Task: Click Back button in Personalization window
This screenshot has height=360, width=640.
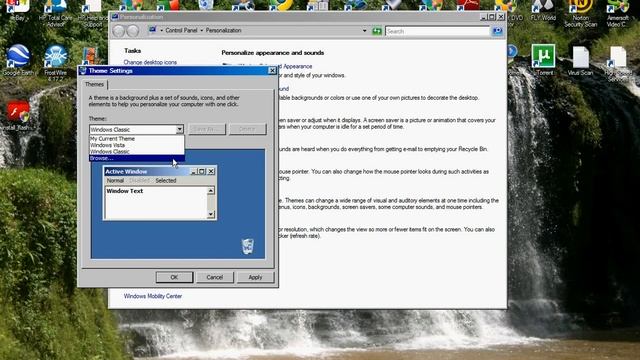Action: pyautogui.click(x=118, y=31)
